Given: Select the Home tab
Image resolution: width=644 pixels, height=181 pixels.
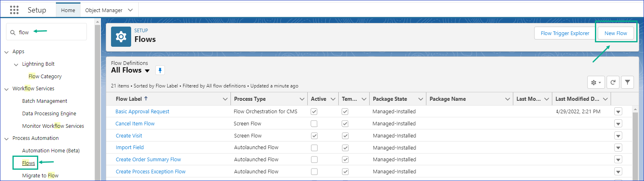Looking at the screenshot, I should tap(68, 10).
